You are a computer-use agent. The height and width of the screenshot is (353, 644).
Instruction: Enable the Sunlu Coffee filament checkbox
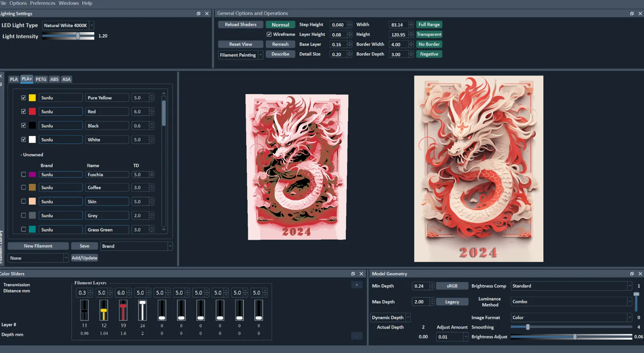tap(23, 187)
